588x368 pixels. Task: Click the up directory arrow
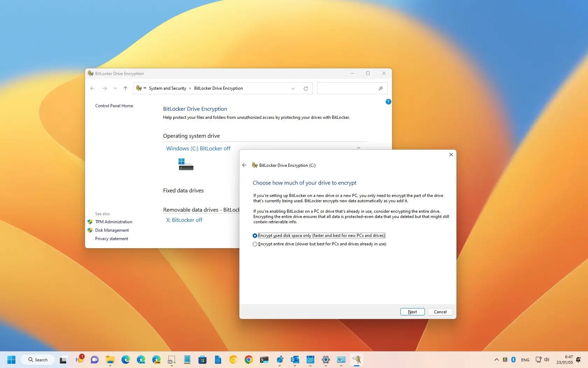pos(125,88)
